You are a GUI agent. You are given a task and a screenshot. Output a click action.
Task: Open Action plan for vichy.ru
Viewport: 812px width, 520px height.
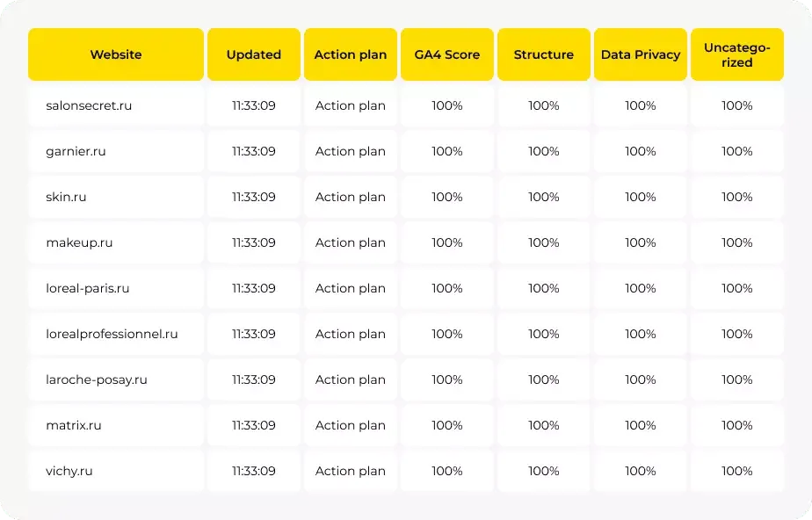click(x=351, y=471)
